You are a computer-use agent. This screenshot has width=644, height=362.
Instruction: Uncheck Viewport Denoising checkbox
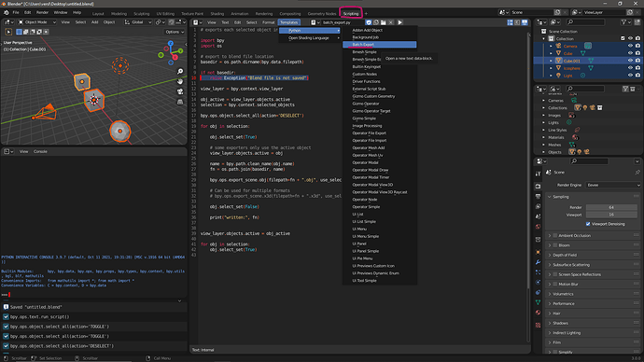[588, 224]
